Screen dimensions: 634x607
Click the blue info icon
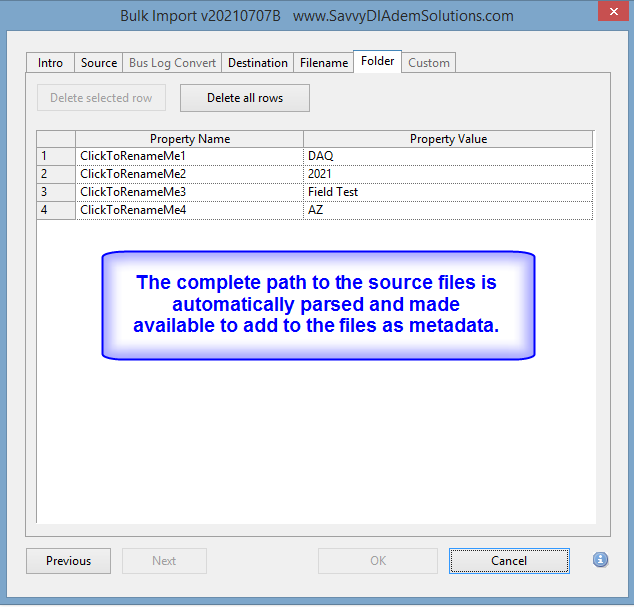tap(600, 560)
